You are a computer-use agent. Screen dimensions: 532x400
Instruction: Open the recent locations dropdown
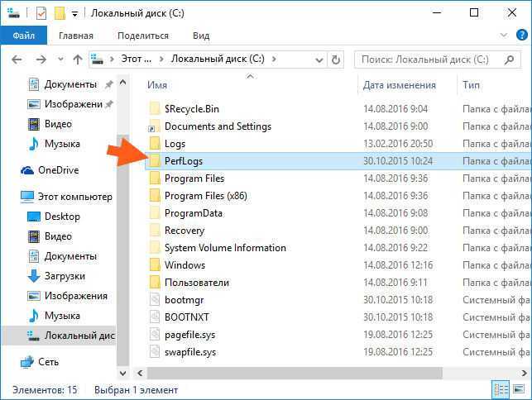60,60
